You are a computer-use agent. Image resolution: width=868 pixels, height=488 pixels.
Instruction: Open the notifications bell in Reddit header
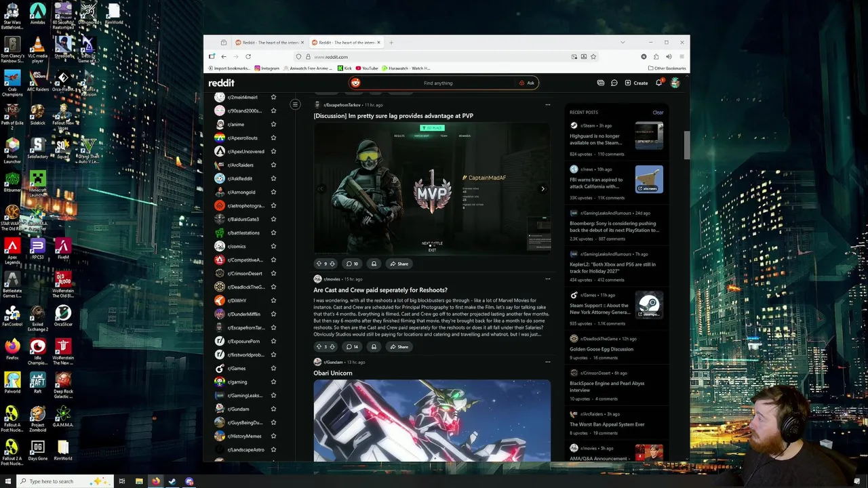tap(658, 83)
